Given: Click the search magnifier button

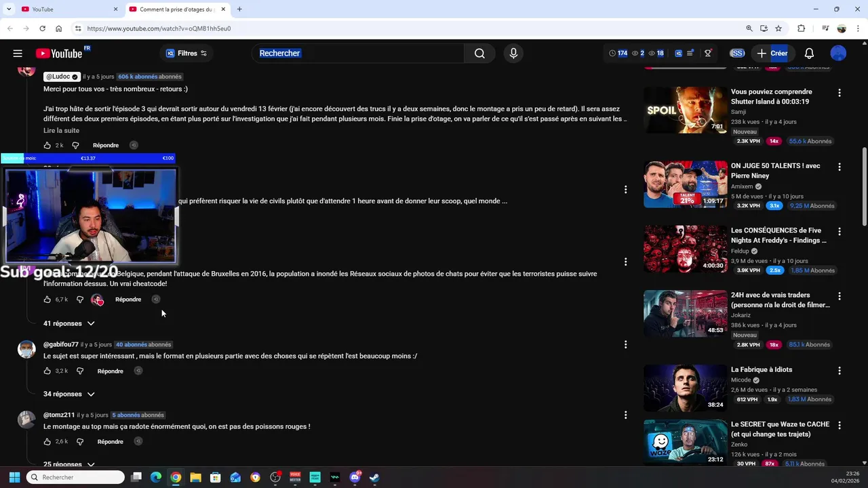Looking at the screenshot, I should point(479,54).
